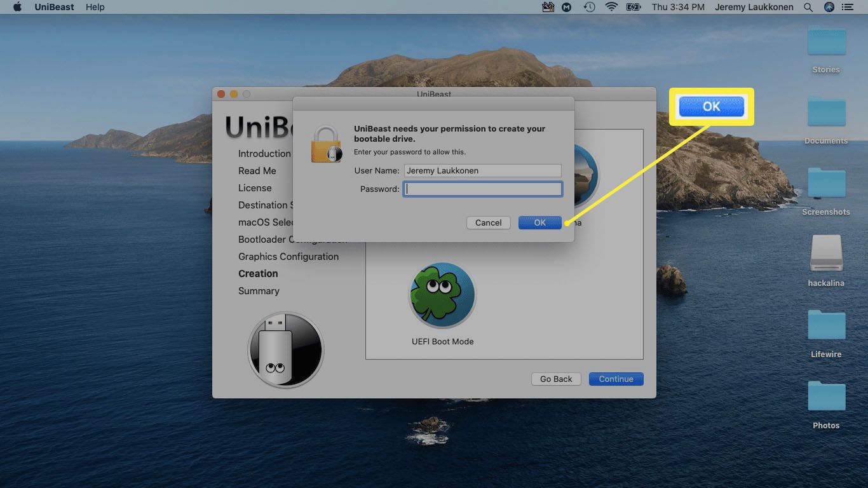Click the clapperboard menu bar icon
Image resolution: width=868 pixels, height=488 pixels.
pos(548,7)
